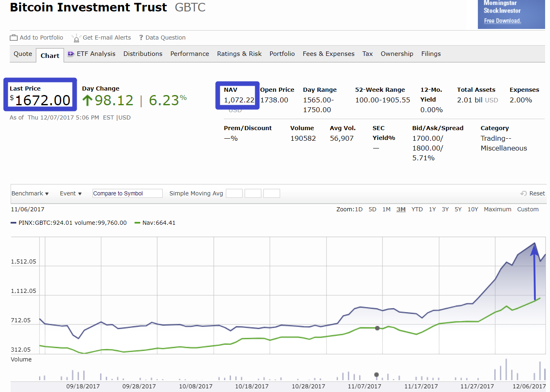Click the GBTC ticker symbol in the title
The height and width of the screenshot is (392, 550).
(190, 7)
